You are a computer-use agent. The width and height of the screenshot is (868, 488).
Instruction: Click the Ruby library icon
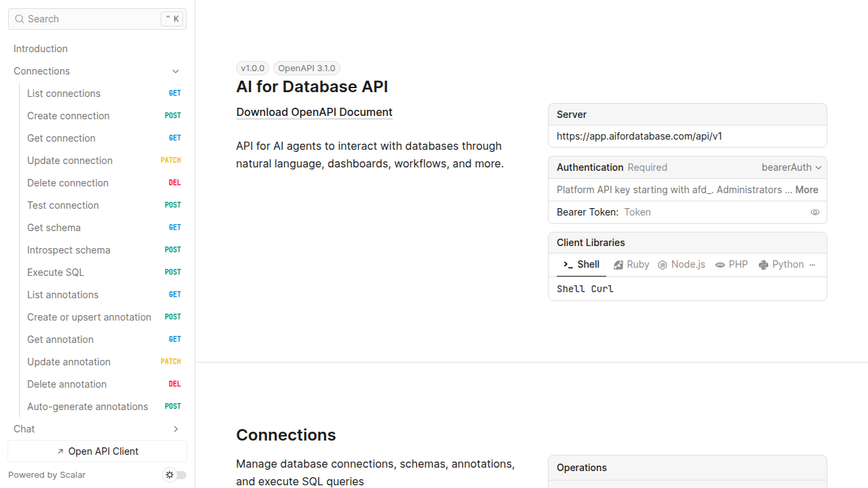pos(618,265)
